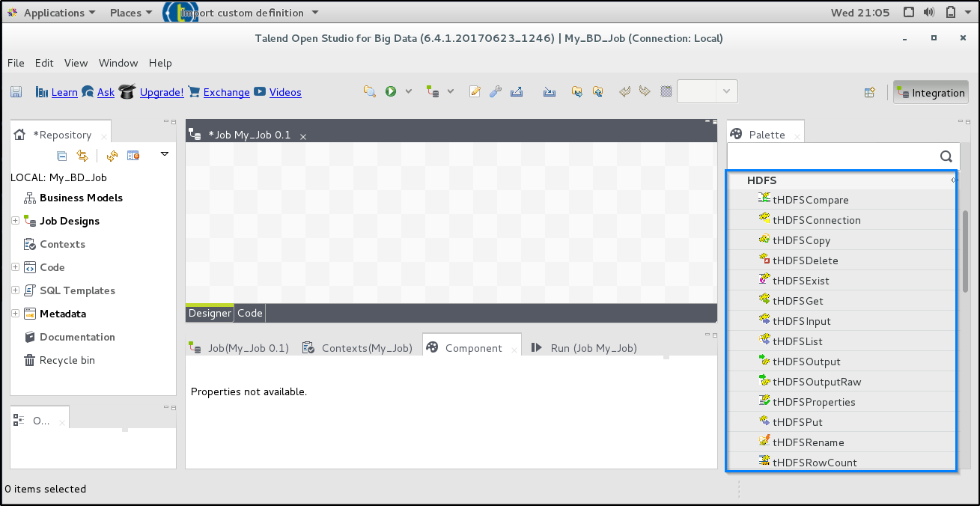Open the Upgrade! link
This screenshot has width=980, height=506.
click(161, 92)
